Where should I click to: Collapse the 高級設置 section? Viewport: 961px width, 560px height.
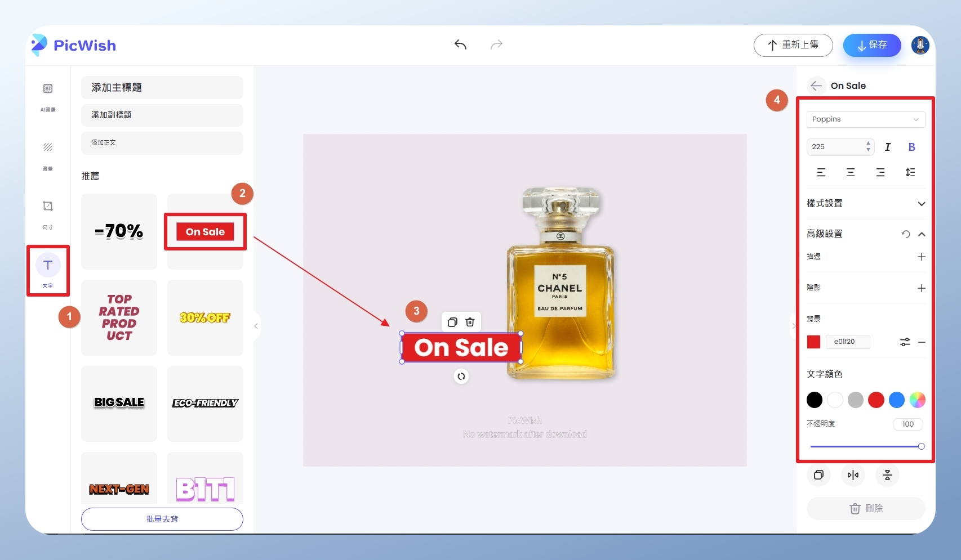(x=922, y=234)
